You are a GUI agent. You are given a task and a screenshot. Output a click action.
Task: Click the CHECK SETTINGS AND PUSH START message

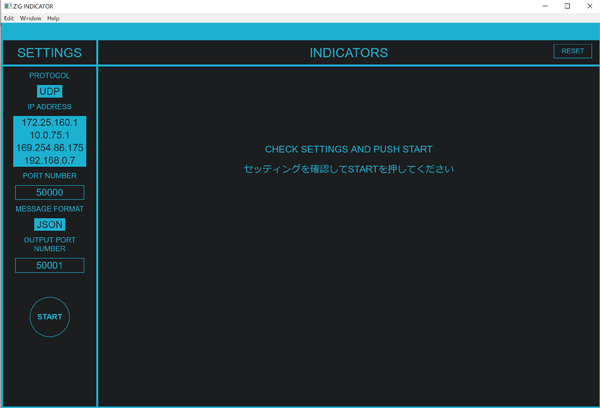(x=349, y=149)
